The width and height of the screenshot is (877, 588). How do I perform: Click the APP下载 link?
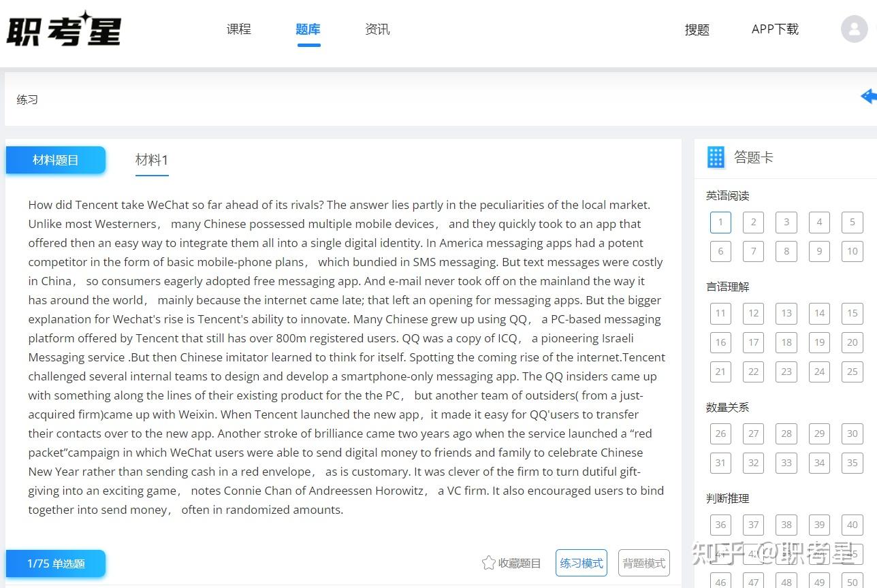pyautogui.click(x=775, y=29)
